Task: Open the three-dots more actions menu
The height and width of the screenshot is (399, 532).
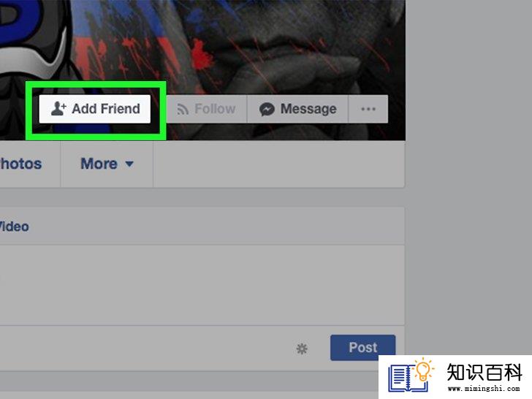Action: coord(368,109)
